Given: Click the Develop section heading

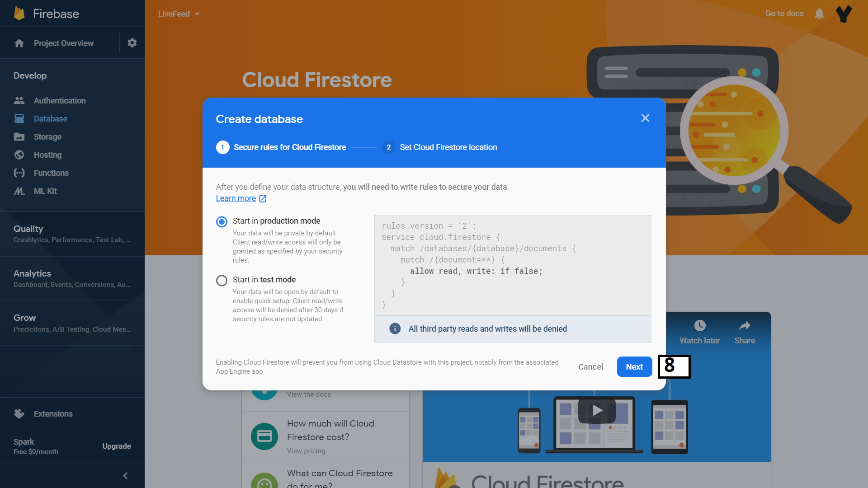Looking at the screenshot, I should [x=30, y=75].
